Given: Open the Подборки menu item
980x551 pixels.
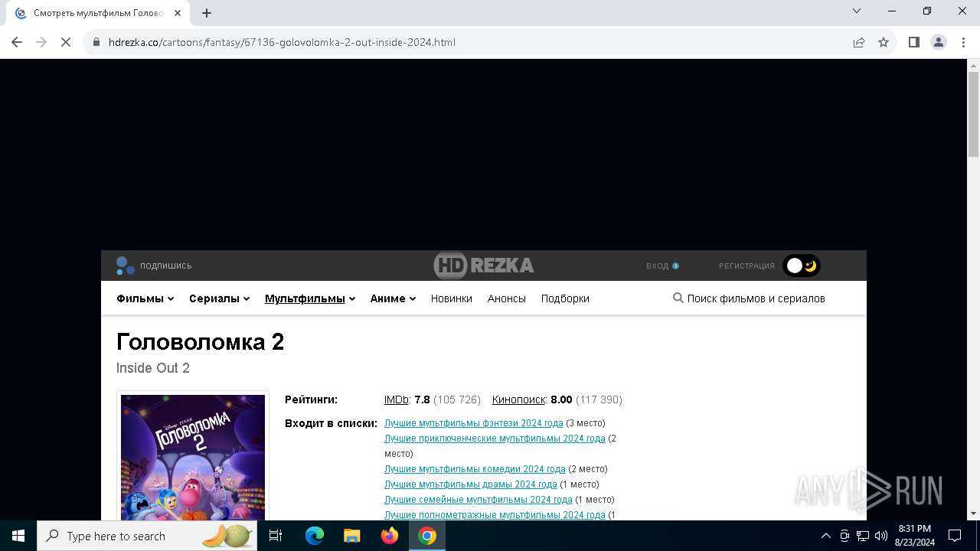Looking at the screenshot, I should 565,298.
